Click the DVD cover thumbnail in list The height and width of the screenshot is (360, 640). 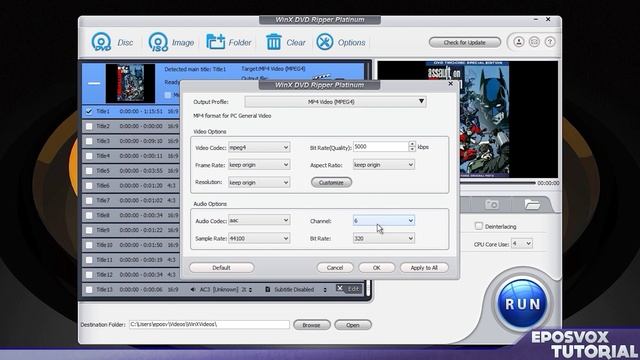point(130,83)
